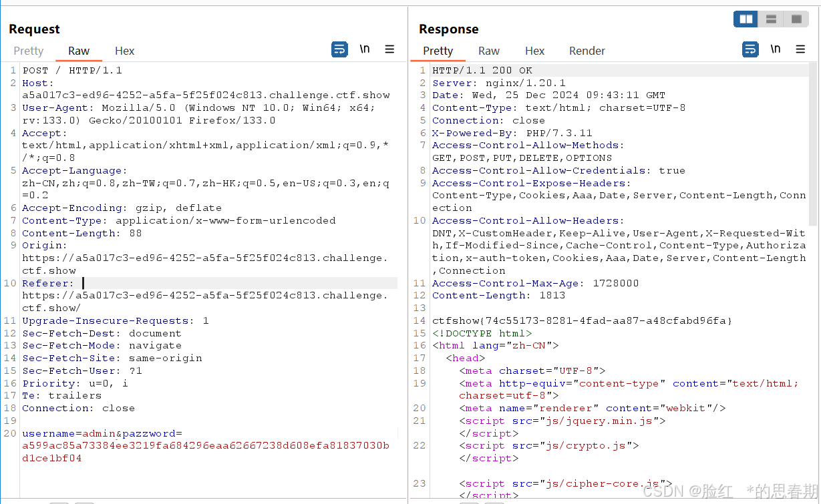
Task: Click the X-Powered-By: PHP/7.3.11 header
Action: (512, 133)
